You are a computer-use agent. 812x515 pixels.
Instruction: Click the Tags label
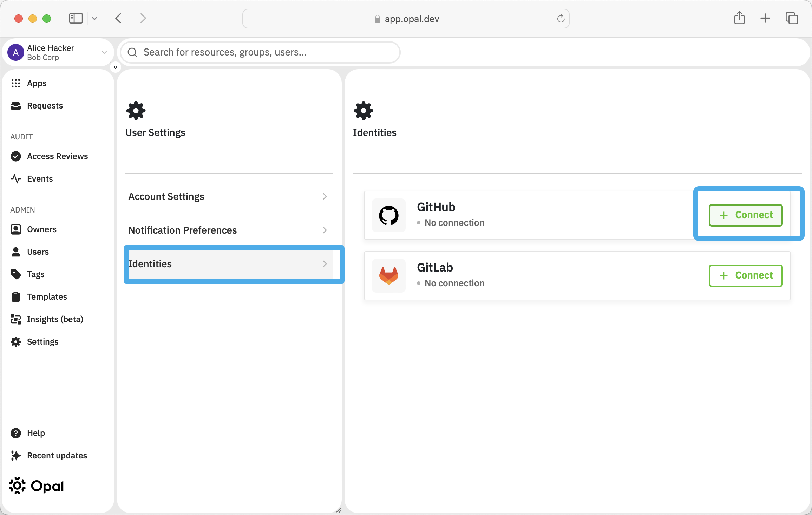click(x=36, y=274)
